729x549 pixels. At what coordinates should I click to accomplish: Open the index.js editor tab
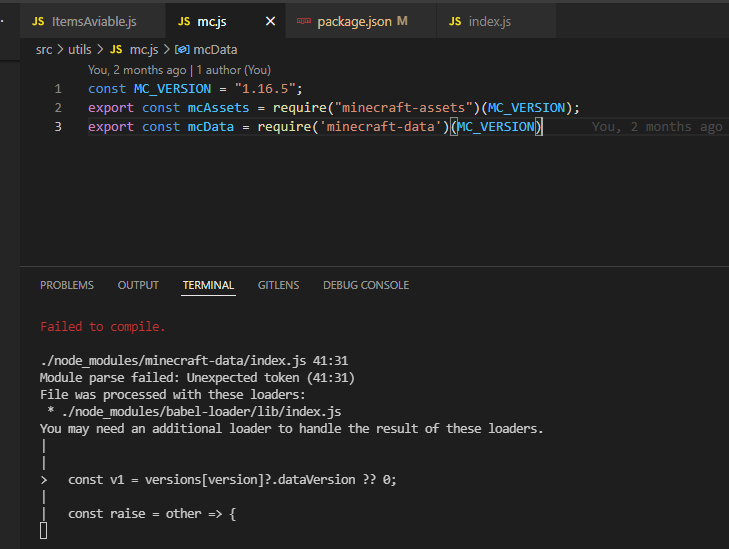click(x=496, y=21)
